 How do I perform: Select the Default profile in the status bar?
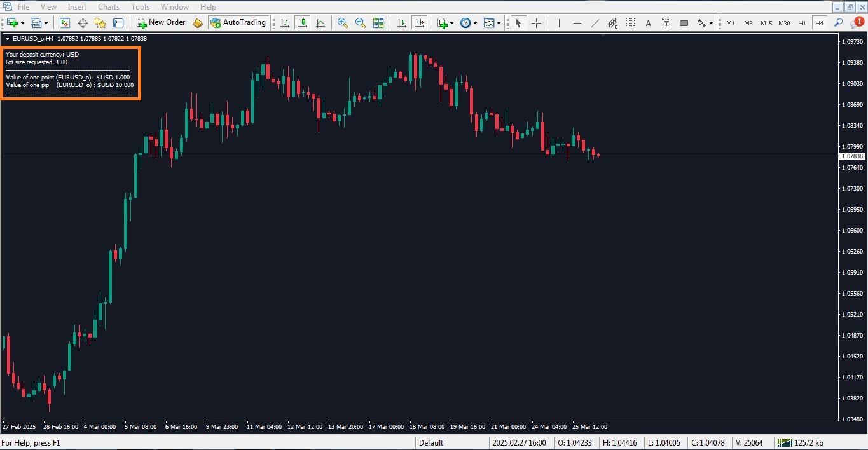(x=431, y=442)
